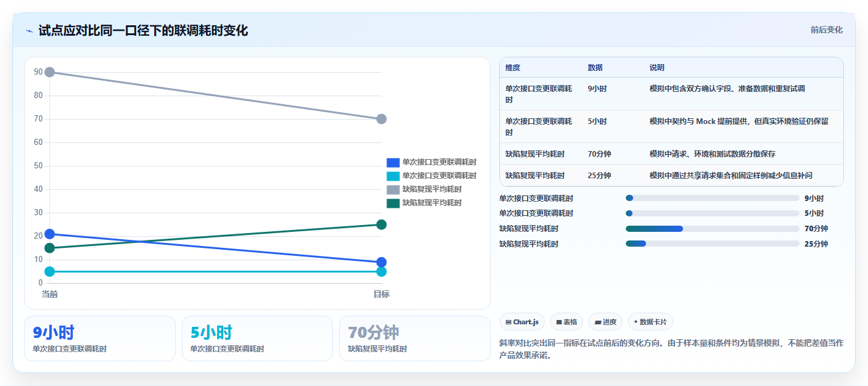Click the 数据卡片 chip
The height and width of the screenshot is (386, 868).
[650, 322]
